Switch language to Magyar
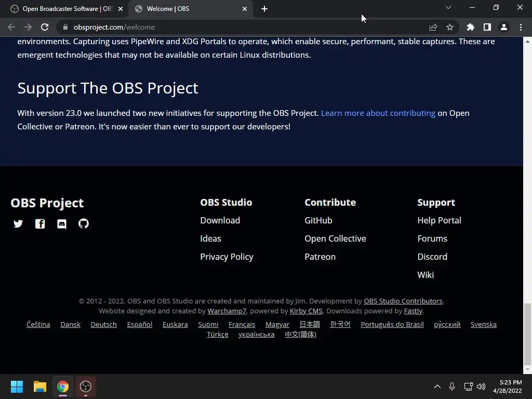 pos(277,324)
